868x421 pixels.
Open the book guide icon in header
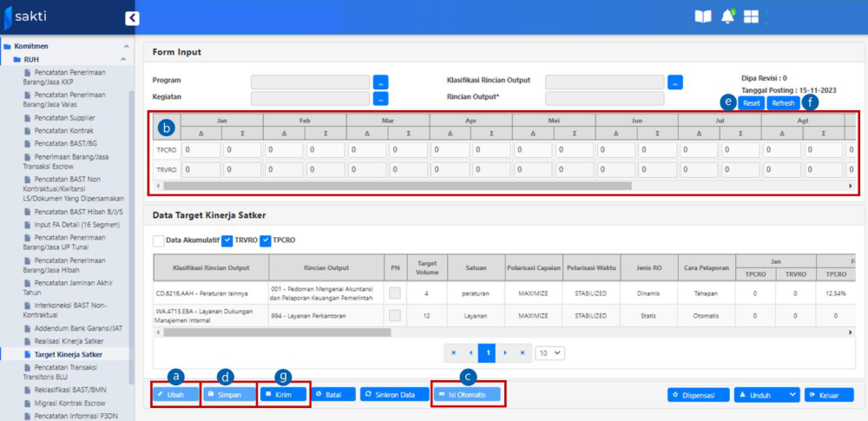click(x=703, y=17)
